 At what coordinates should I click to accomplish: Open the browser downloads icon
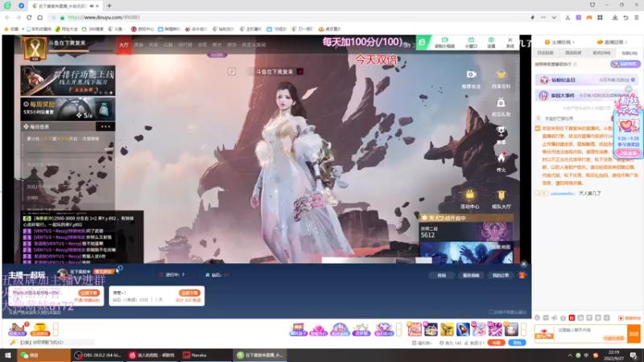(x=615, y=18)
